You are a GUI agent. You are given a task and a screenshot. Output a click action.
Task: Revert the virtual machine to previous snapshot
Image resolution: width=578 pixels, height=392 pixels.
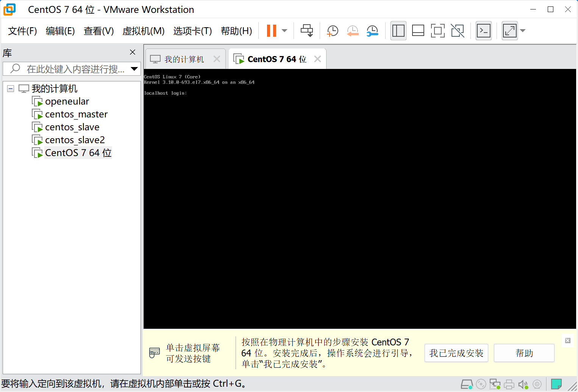(353, 31)
